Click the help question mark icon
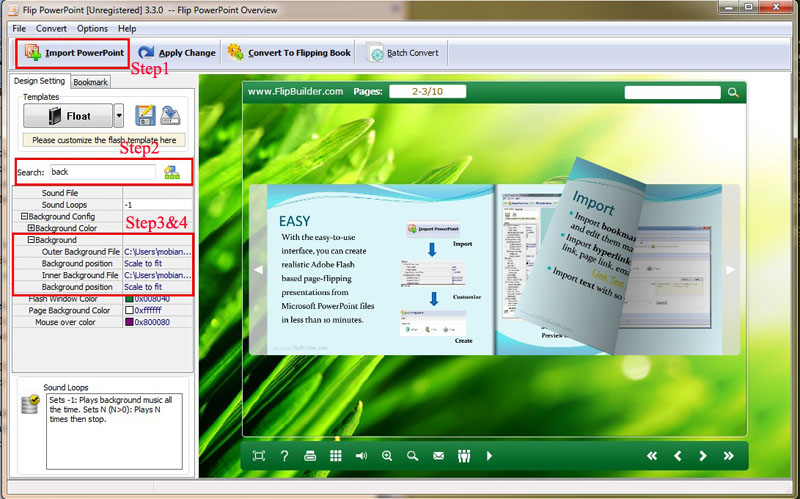Viewport: 800px width, 499px height. coord(284,456)
